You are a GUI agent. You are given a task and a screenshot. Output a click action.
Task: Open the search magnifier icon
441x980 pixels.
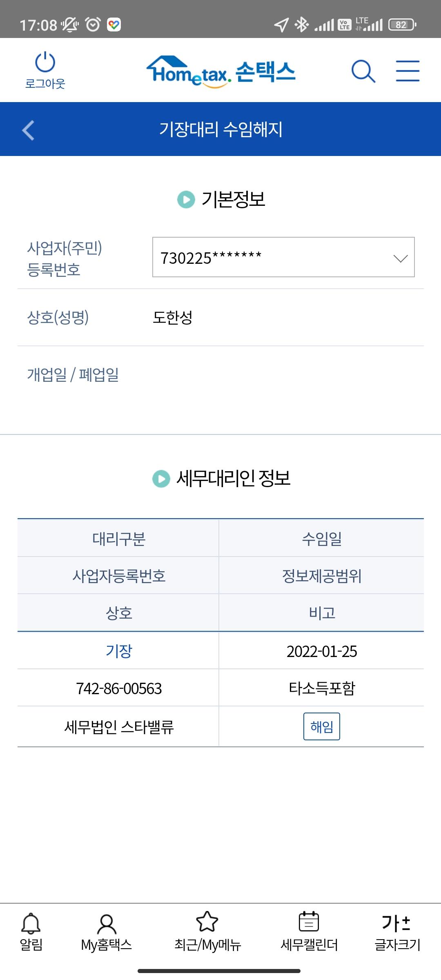click(x=363, y=71)
